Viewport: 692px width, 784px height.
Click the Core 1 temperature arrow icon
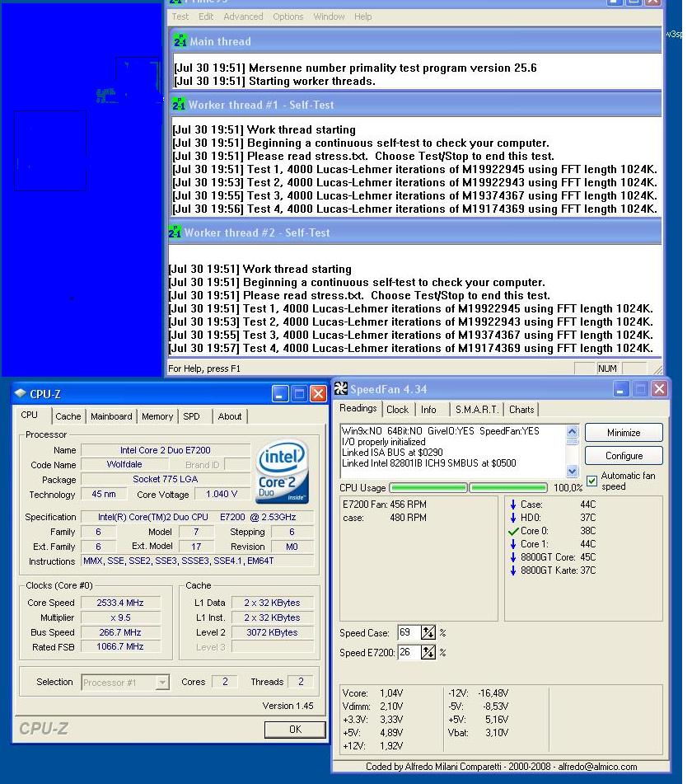point(513,544)
